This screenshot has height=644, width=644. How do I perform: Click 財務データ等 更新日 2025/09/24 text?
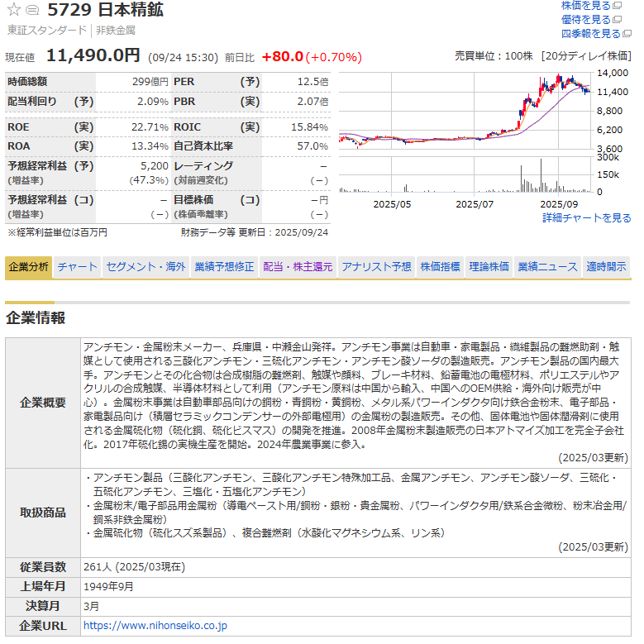click(x=255, y=232)
